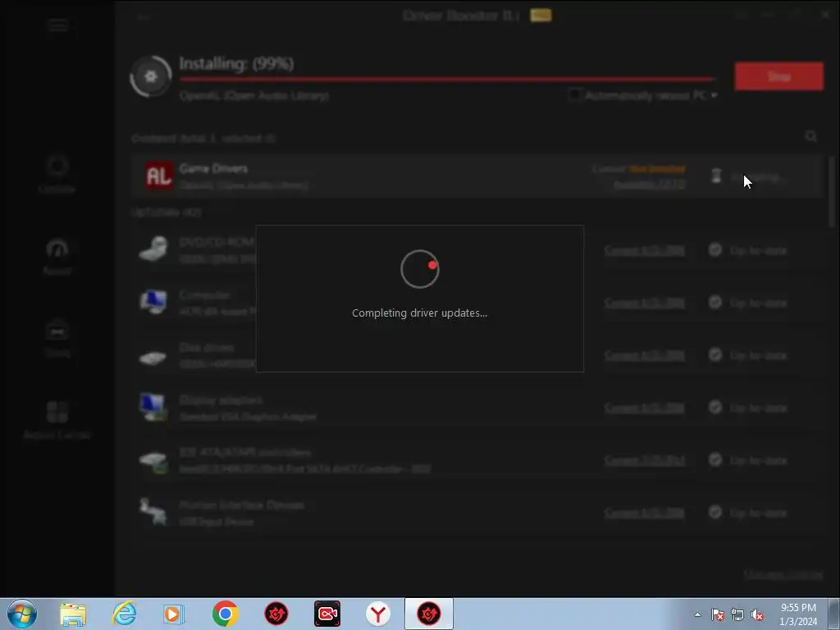Image resolution: width=840 pixels, height=630 pixels.
Task: Click the search magnifier icon above driver list
Action: pyautogui.click(x=810, y=137)
